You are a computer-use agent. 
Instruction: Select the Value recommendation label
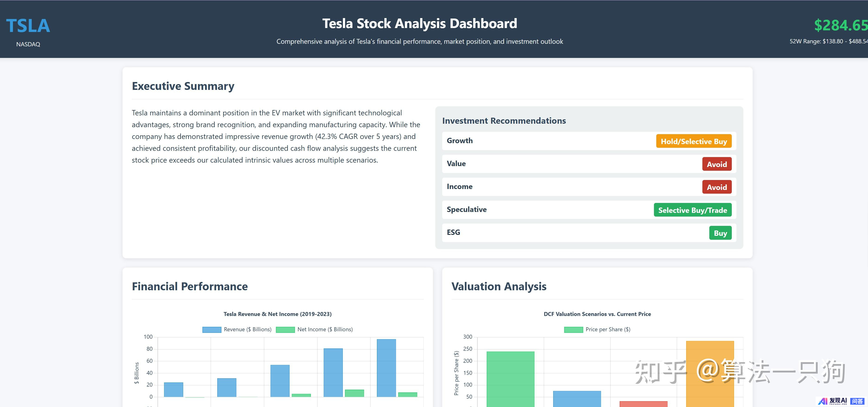(456, 164)
